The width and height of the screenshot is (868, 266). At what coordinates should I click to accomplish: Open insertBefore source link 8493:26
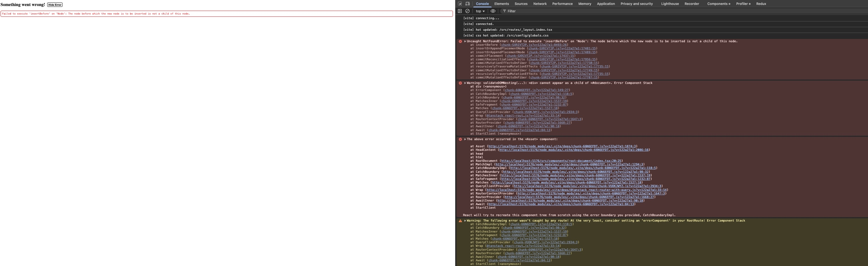(534, 45)
